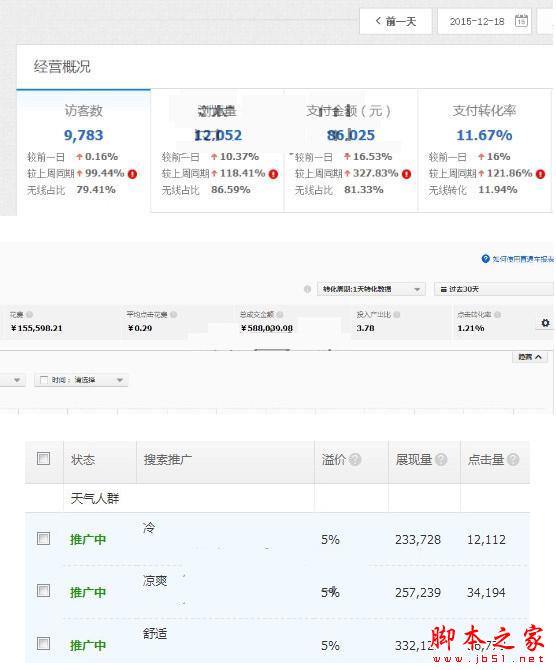The height and width of the screenshot is (670, 556).
Task: Click the 233,728 impressions value
Action: point(418,540)
